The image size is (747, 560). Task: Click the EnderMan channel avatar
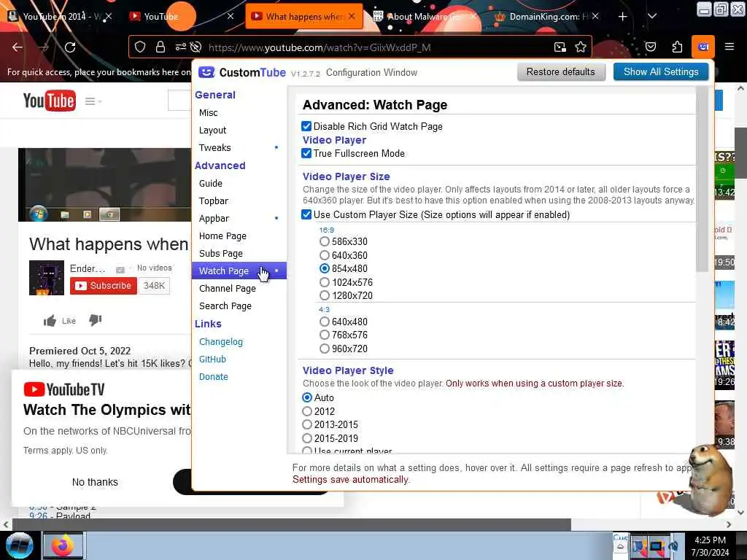click(47, 278)
